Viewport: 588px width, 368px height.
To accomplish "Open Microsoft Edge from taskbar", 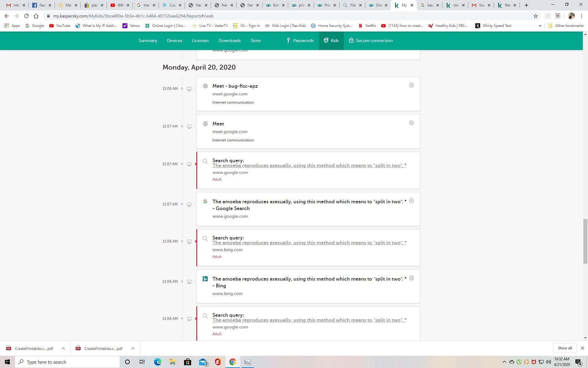I will tap(157, 362).
